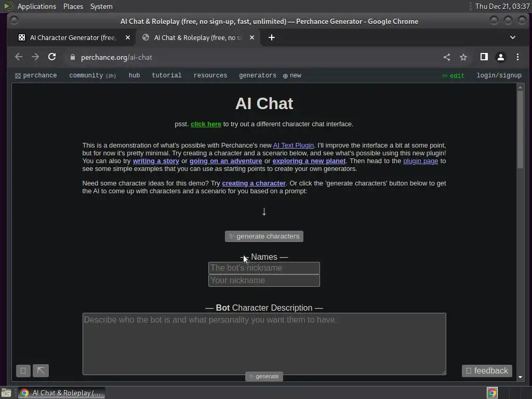The image size is (532, 399).
Task: Click the perchance dice logo link
Action: point(36,75)
